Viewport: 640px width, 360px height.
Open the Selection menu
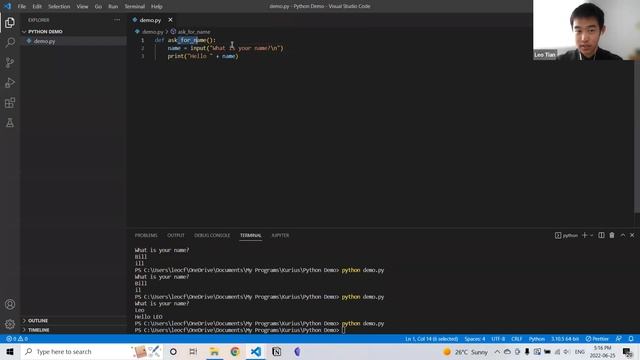(59, 6)
